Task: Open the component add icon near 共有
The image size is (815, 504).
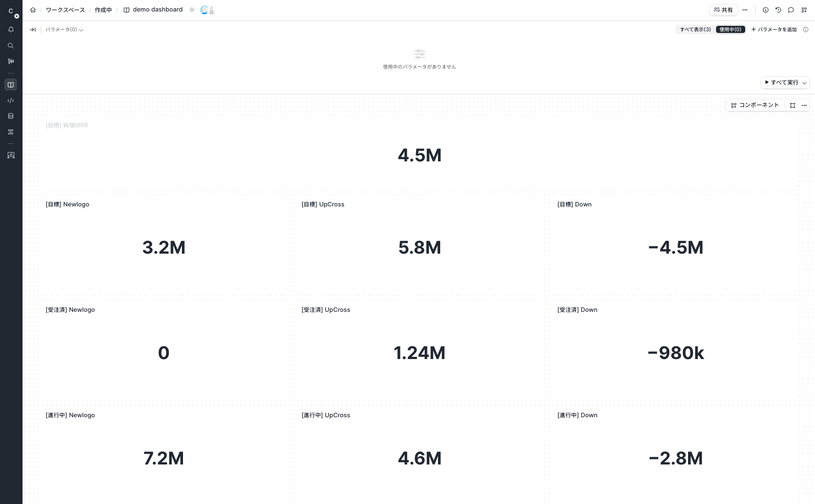Action: (x=803, y=10)
